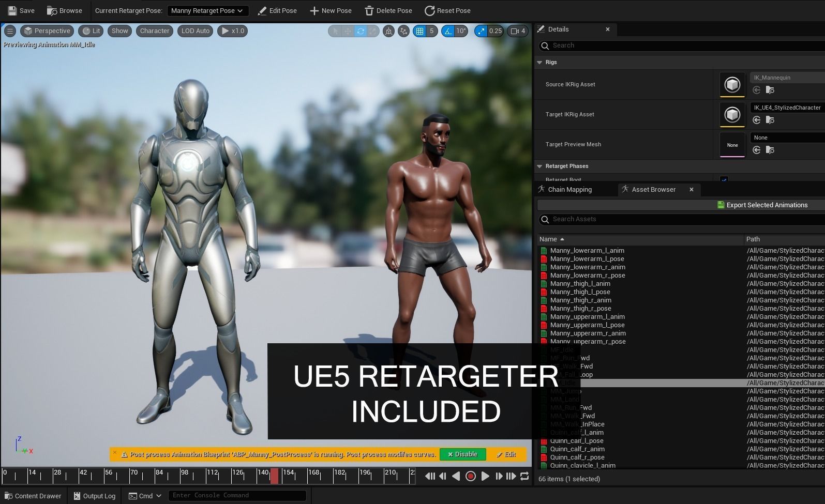The width and height of the screenshot is (825, 504).
Task: Open the Character viewport menu
Action: click(155, 31)
